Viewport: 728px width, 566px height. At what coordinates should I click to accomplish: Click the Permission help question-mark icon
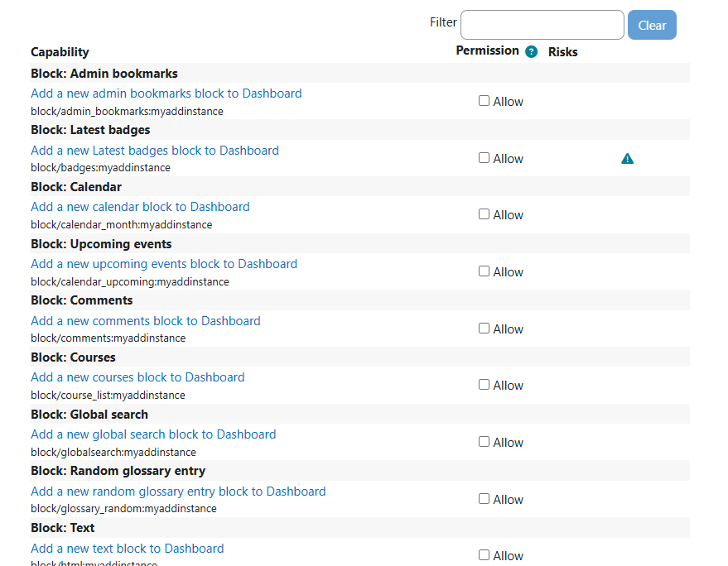532,51
